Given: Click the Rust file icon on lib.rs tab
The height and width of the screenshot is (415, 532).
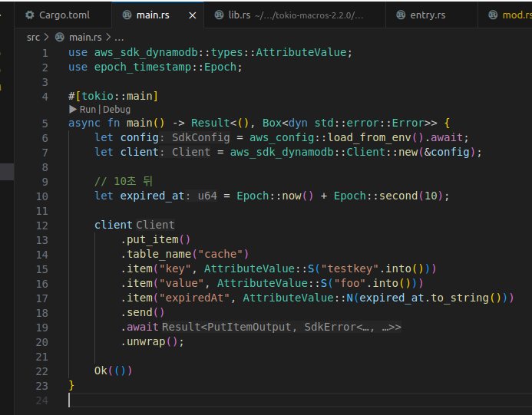Looking at the screenshot, I should (216, 15).
